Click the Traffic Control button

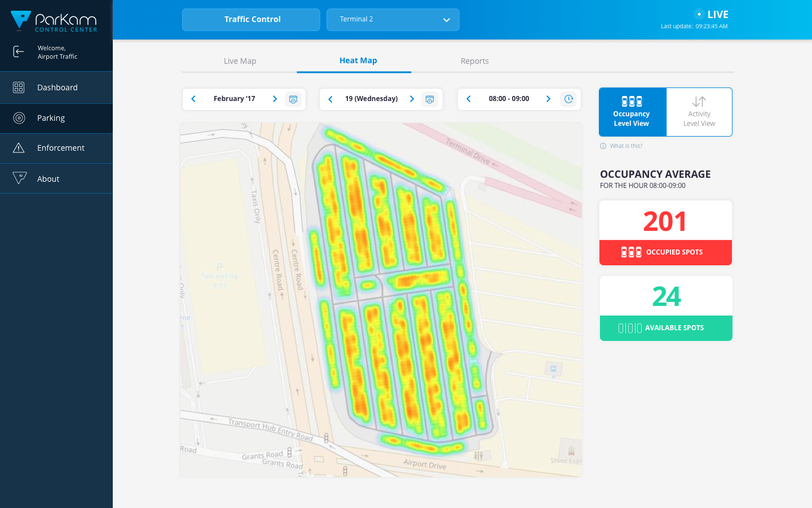click(x=251, y=20)
